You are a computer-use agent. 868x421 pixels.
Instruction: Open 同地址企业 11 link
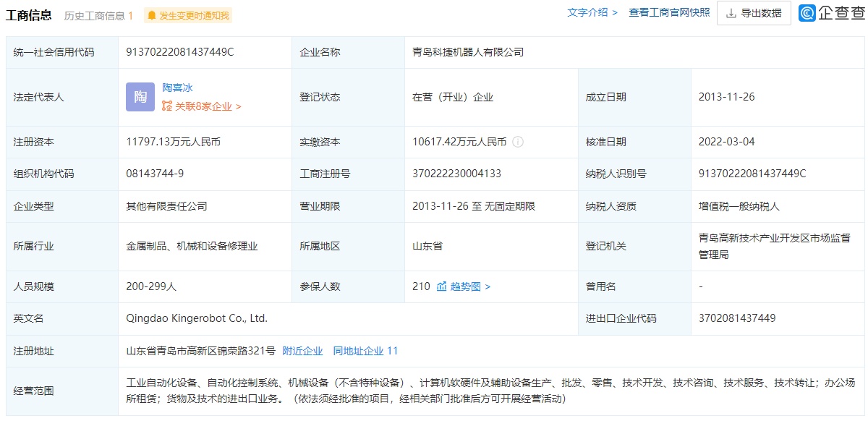pyautogui.click(x=365, y=351)
